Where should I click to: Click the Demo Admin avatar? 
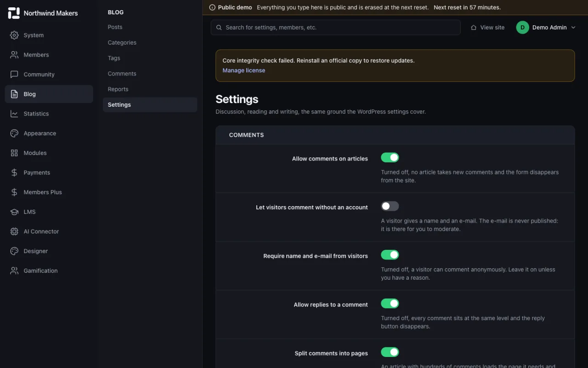click(x=522, y=28)
